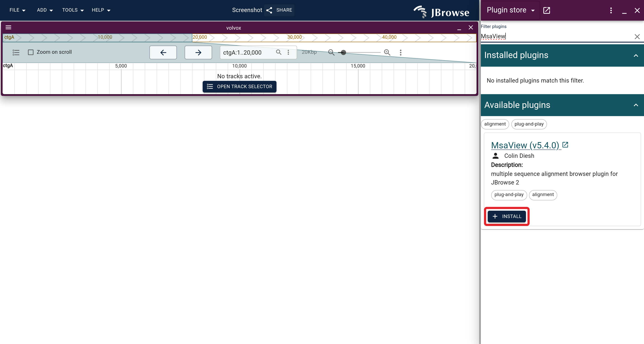Screen dimensions: 644x344
Task: Click the track selector list icon
Action: pyautogui.click(x=16, y=52)
